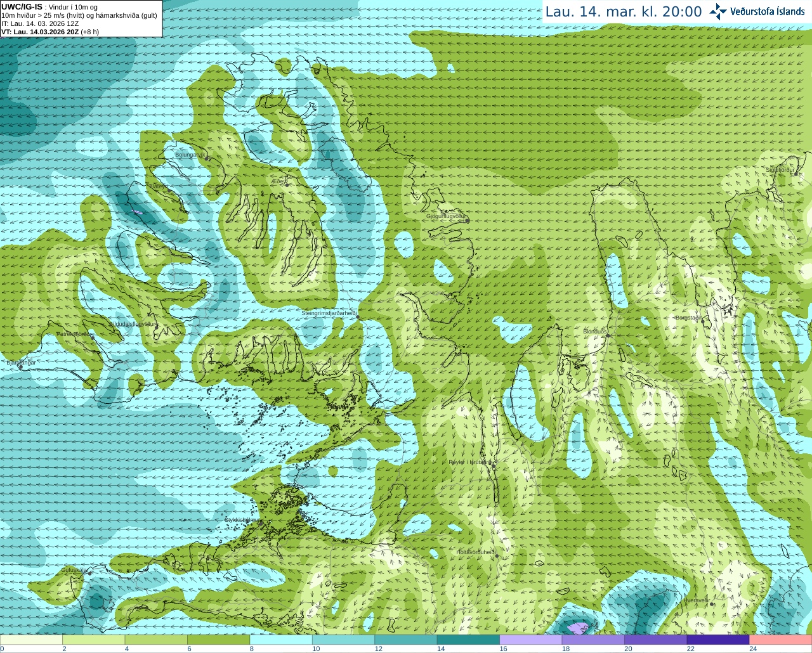The width and height of the screenshot is (812, 653).
Task: Click the legend scale value '24'
Action: [x=753, y=649]
